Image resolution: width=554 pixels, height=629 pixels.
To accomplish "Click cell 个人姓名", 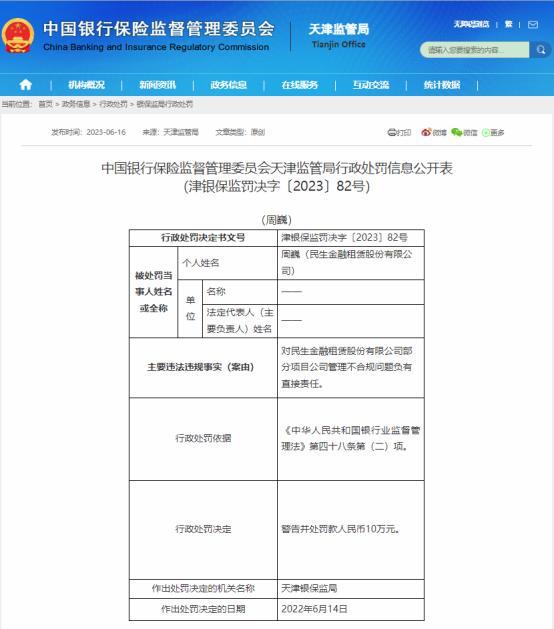I will [x=227, y=263].
